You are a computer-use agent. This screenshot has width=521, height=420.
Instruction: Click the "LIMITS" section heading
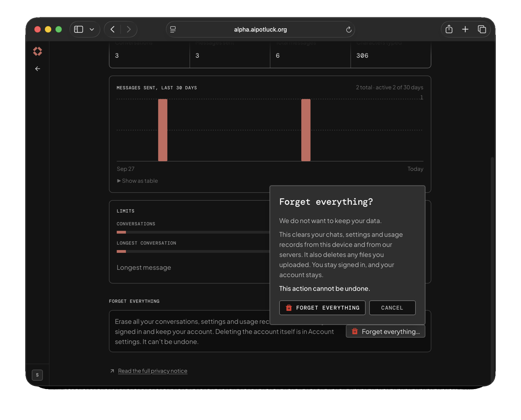coord(125,211)
